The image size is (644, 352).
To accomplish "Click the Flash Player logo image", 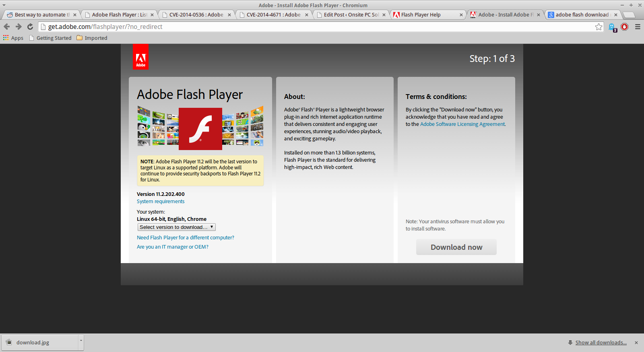I will click(x=200, y=128).
